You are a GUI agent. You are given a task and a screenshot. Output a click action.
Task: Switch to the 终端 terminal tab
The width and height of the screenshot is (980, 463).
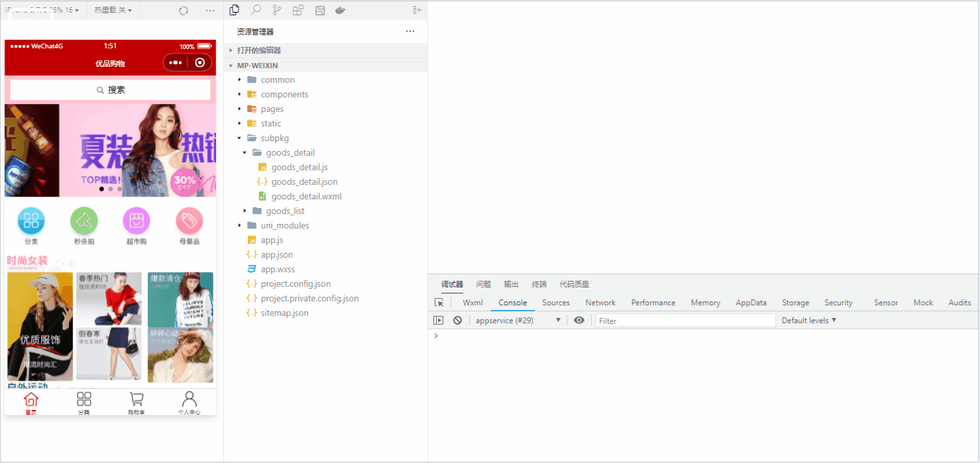tap(539, 284)
